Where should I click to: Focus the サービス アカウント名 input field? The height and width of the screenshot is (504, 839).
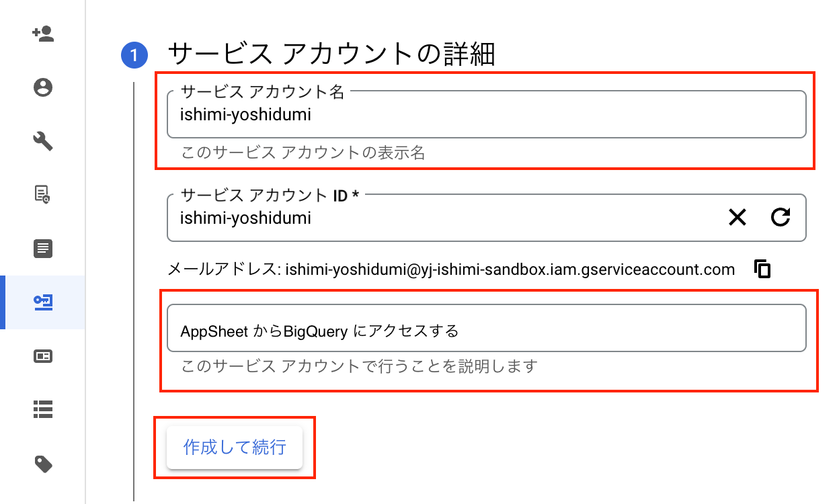click(x=485, y=114)
